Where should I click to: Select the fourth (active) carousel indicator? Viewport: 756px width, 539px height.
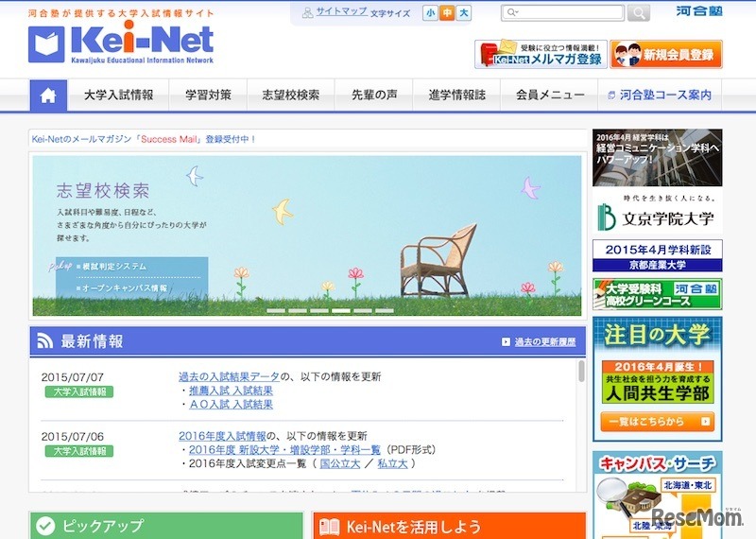click(341, 311)
